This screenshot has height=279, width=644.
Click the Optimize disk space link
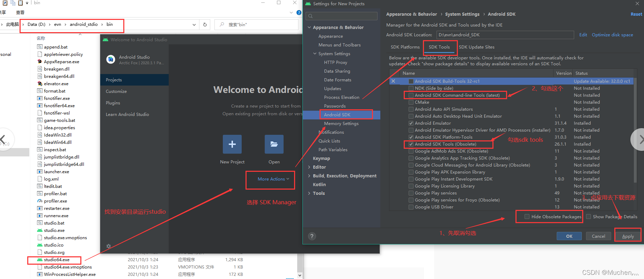coord(612,35)
